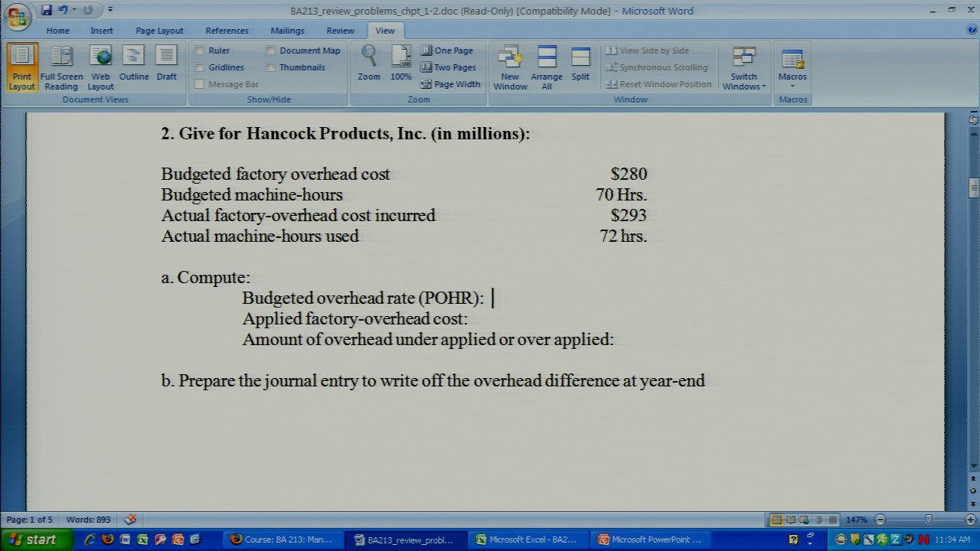The height and width of the screenshot is (551, 980).
Task: Open the Quick Access Toolbar customize arrow
Action: pyautogui.click(x=110, y=11)
